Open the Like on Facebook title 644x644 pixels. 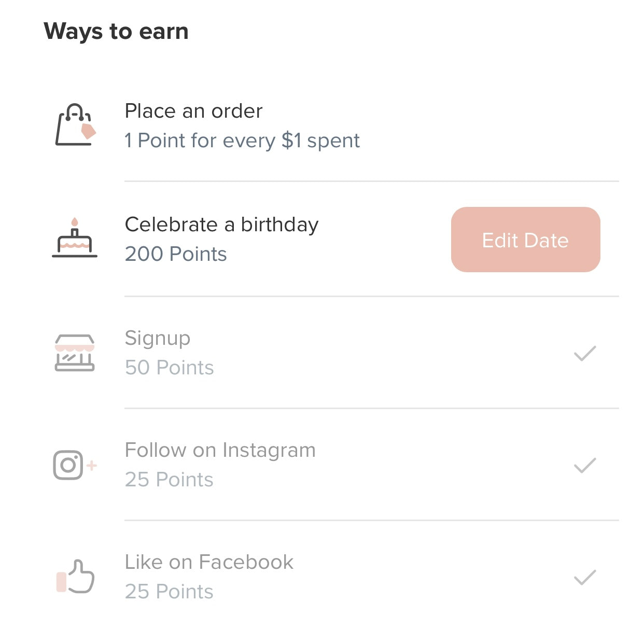209,562
